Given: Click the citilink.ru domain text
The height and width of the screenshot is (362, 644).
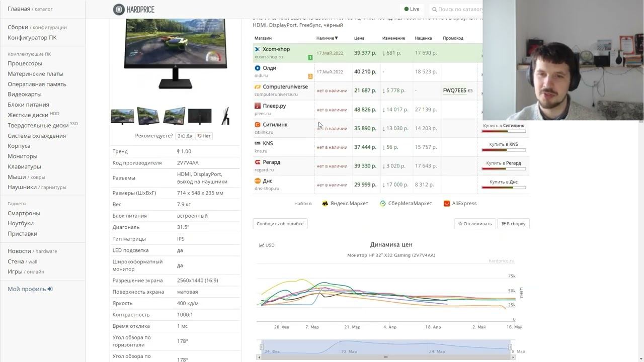Looking at the screenshot, I should point(264,132).
